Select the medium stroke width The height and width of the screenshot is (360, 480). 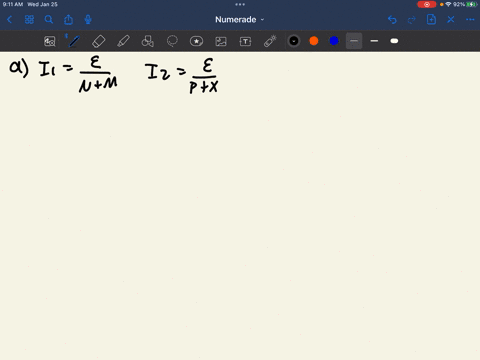click(x=374, y=41)
